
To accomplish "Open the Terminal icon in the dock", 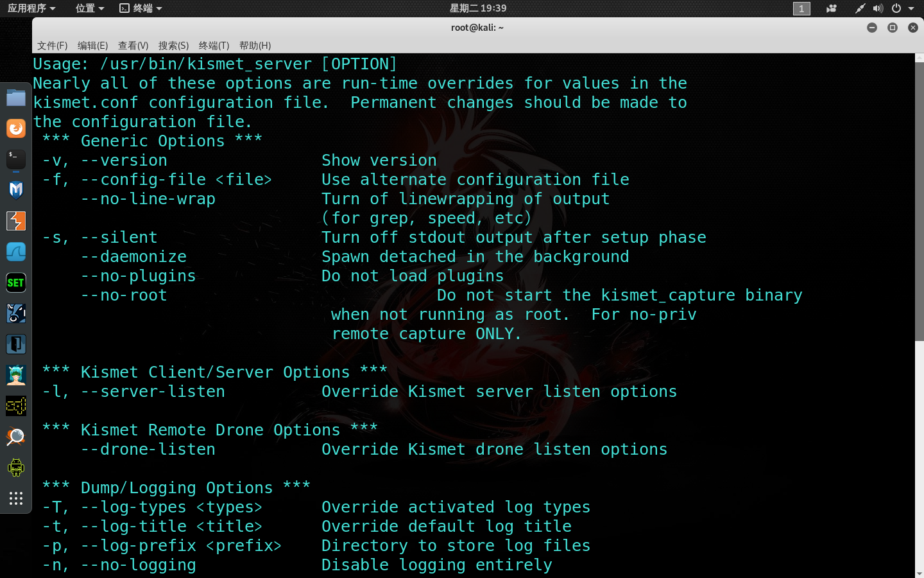I will click(16, 159).
